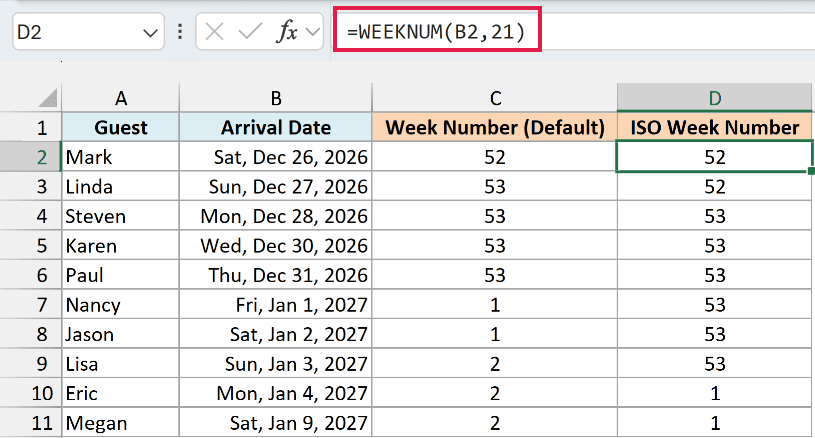Select the cell containing Jason
815x438 pixels.
(x=121, y=334)
